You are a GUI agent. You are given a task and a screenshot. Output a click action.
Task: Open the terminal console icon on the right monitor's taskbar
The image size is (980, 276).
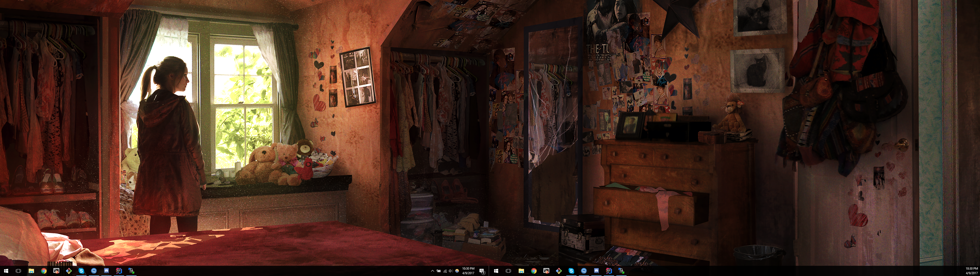546,271
